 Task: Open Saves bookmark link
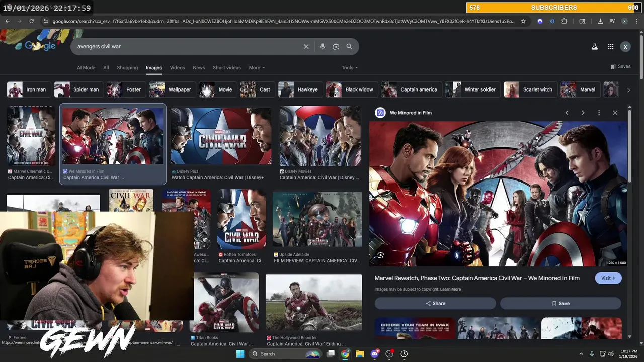click(620, 66)
